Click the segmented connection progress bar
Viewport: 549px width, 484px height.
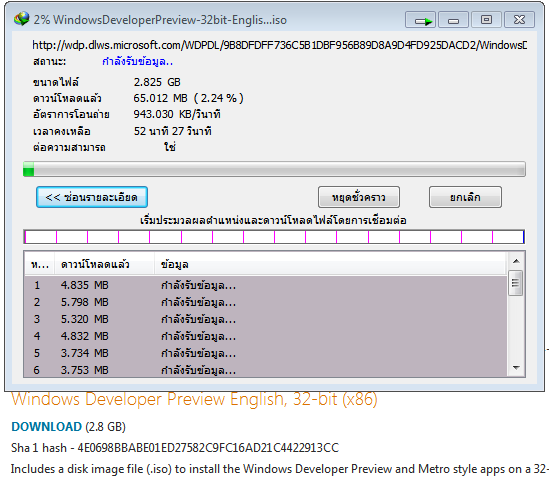point(274,237)
